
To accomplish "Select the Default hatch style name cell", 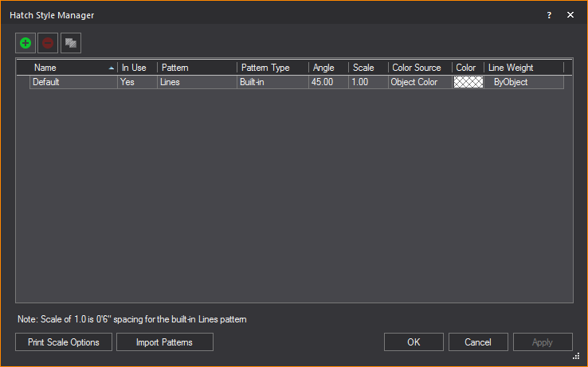I will tap(73, 82).
